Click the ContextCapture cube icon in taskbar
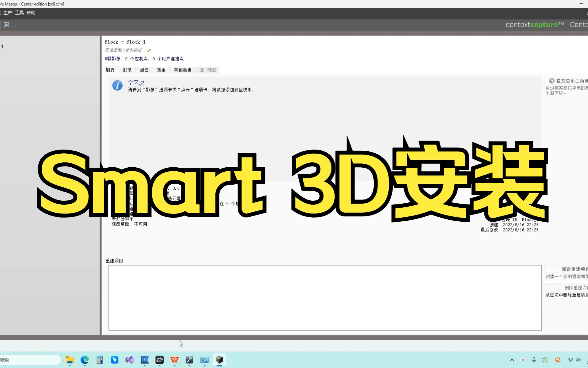This screenshot has height=368, width=588. click(x=219, y=360)
